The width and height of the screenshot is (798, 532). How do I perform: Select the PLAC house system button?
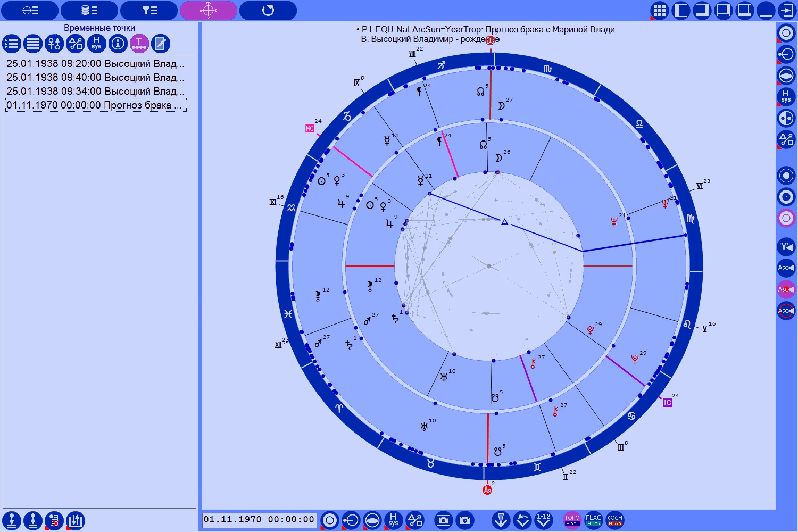(593, 520)
